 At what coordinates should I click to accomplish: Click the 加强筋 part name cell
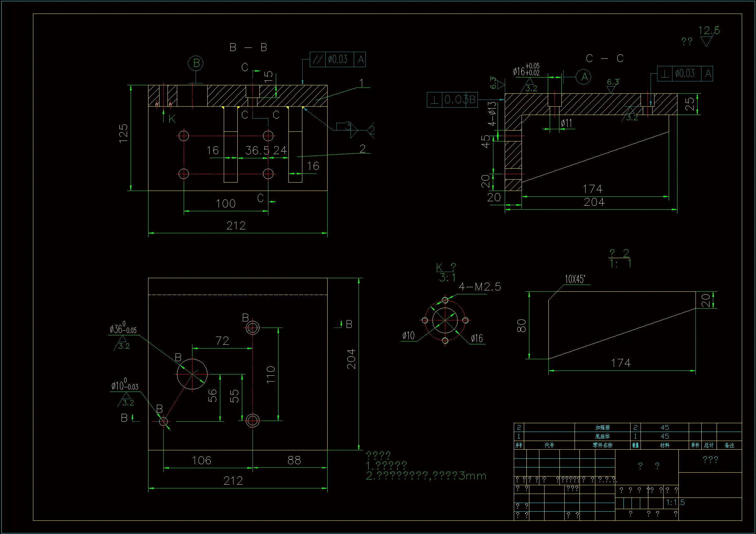coord(602,427)
